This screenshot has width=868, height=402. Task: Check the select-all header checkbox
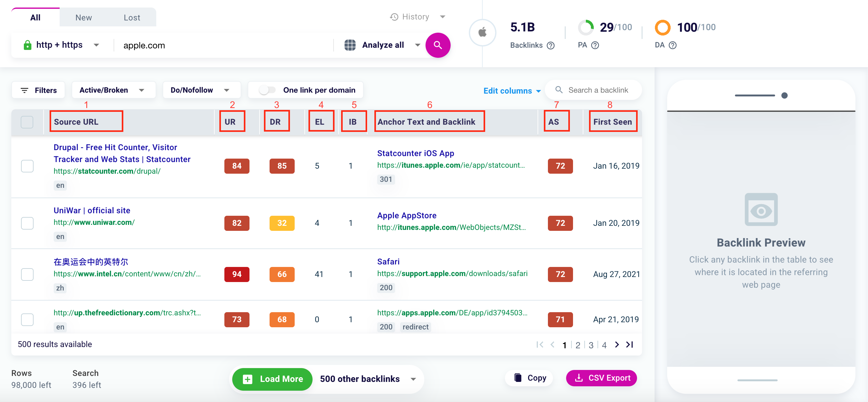(x=27, y=122)
